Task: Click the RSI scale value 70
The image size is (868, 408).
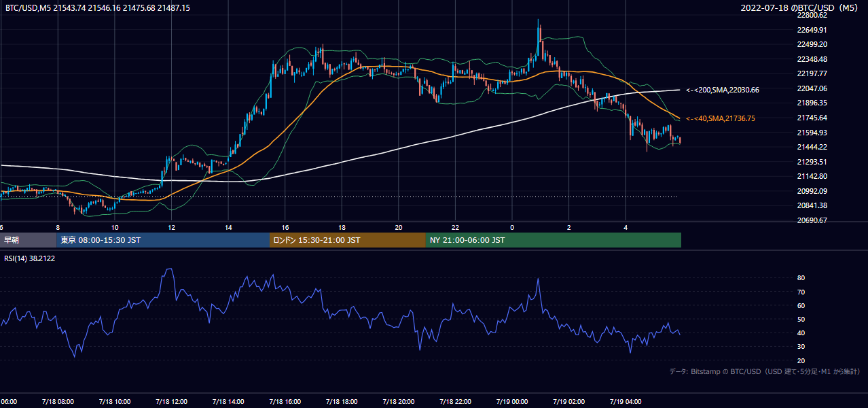Action: click(x=801, y=292)
